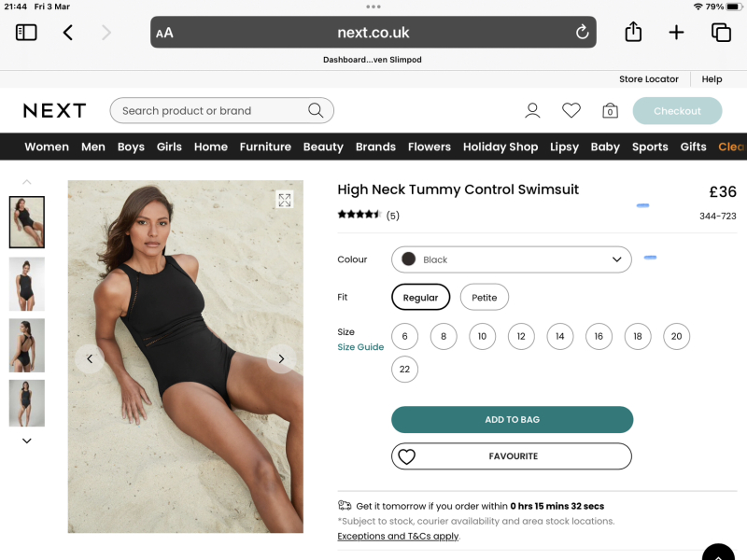The width and height of the screenshot is (747, 560).
Task: Select size 12
Action: 521,336
